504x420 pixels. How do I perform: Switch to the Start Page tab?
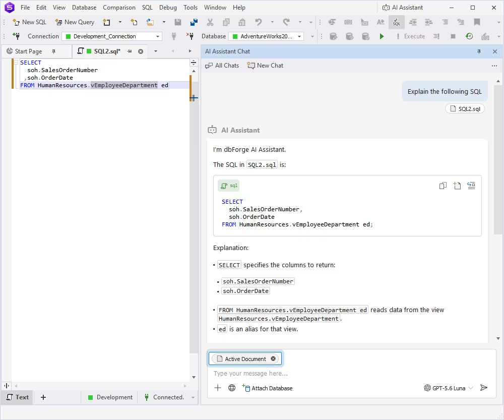pyautogui.click(x=28, y=51)
